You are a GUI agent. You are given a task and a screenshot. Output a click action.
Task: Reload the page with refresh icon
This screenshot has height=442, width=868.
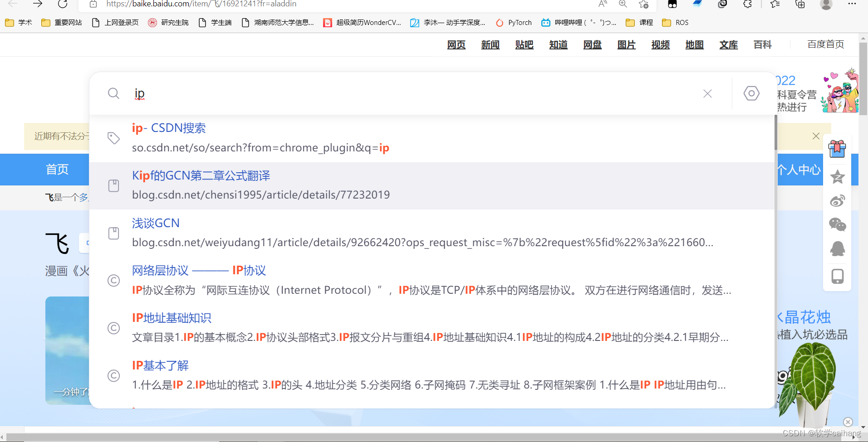(63, 4)
